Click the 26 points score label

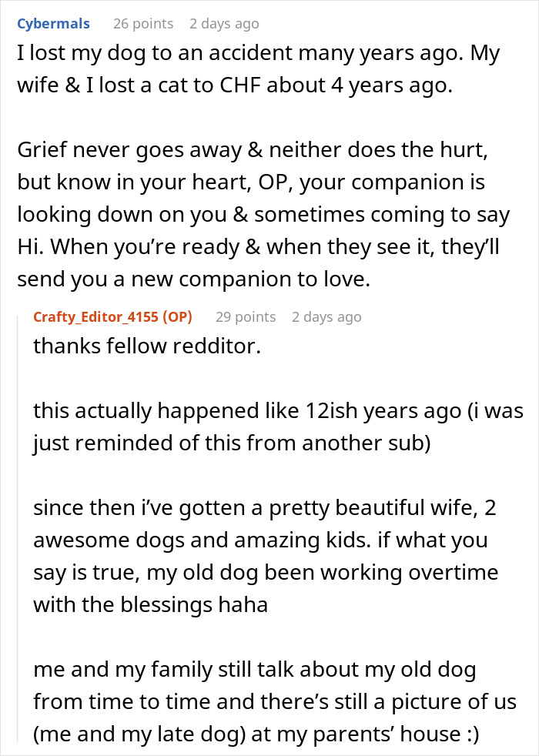pos(143,24)
